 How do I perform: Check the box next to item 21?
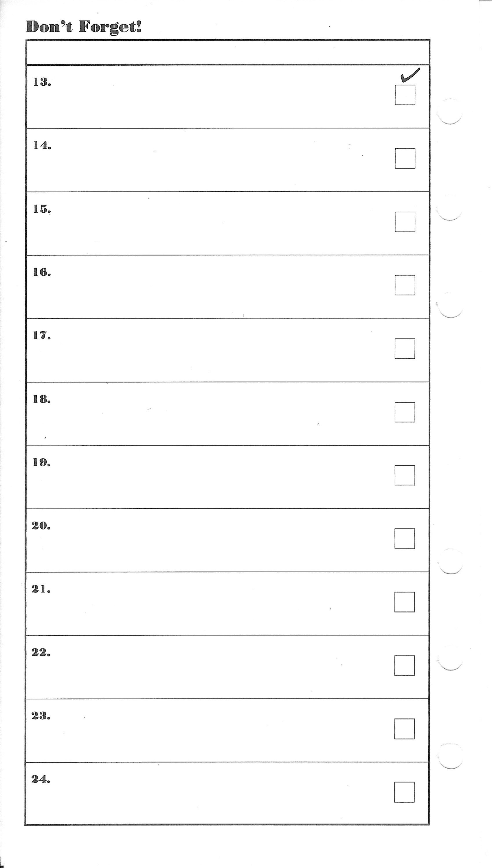tap(405, 602)
